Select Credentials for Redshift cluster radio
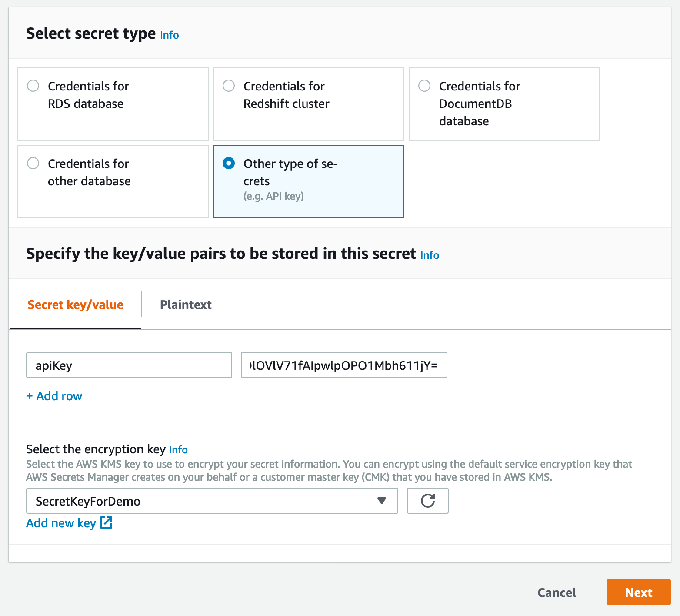Viewport: 680px width, 616px height. pos(229,86)
